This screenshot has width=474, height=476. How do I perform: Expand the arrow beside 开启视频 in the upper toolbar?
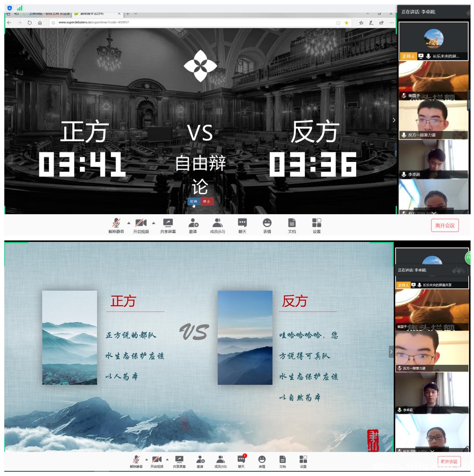click(x=153, y=223)
